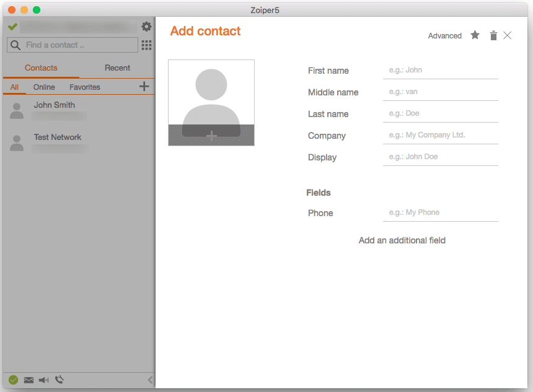
Task: Mark contact as favorite with star icon
Action: point(475,35)
